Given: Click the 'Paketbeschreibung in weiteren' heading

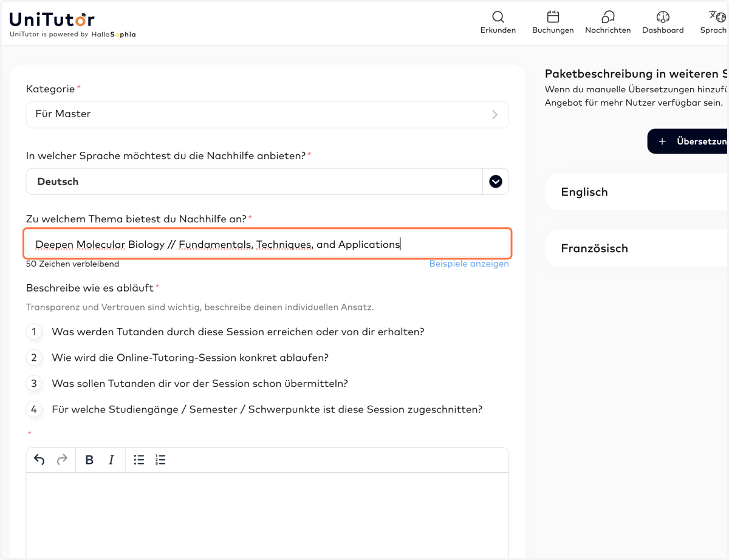Looking at the screenshot, I should point(636,74).
